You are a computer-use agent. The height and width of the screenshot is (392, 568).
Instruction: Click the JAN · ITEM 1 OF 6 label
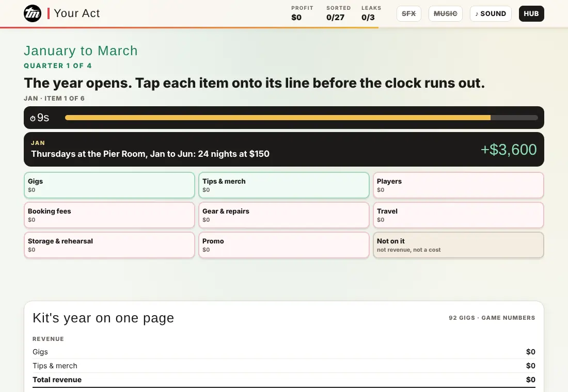click(x=54, y=99)
